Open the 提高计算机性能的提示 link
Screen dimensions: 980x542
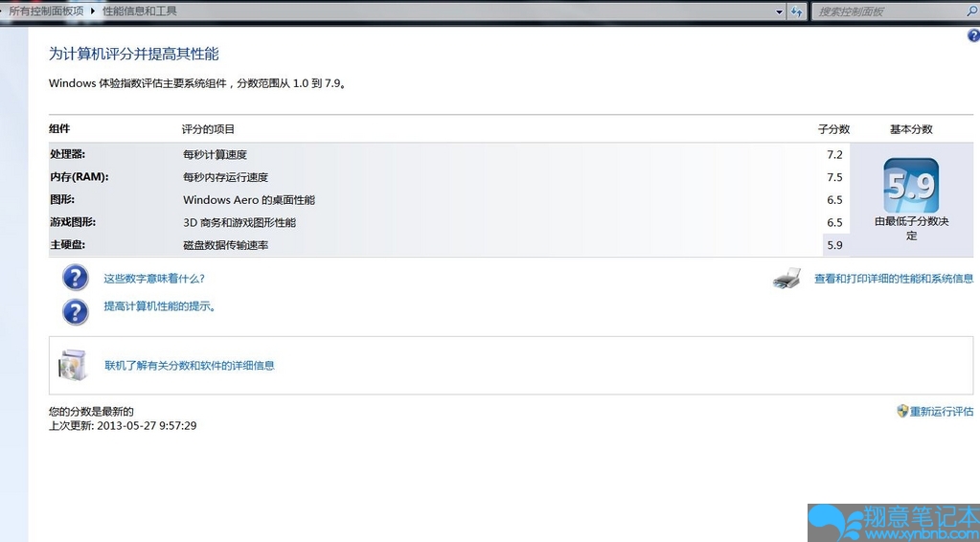point(159,306)
